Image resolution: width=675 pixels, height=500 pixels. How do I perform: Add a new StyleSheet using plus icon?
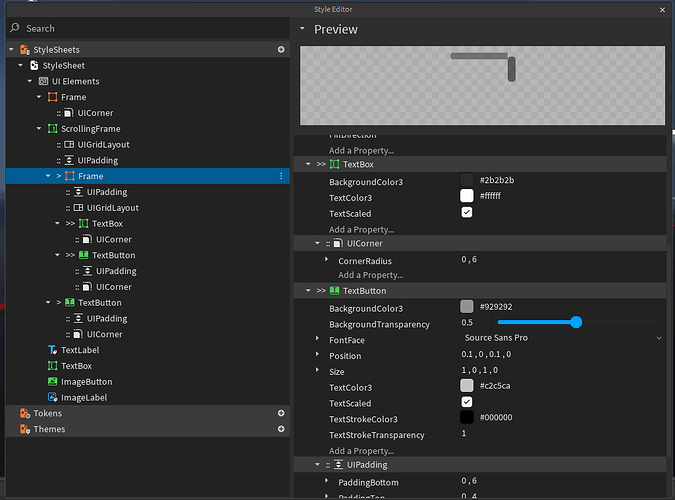[x=281, y=50]
